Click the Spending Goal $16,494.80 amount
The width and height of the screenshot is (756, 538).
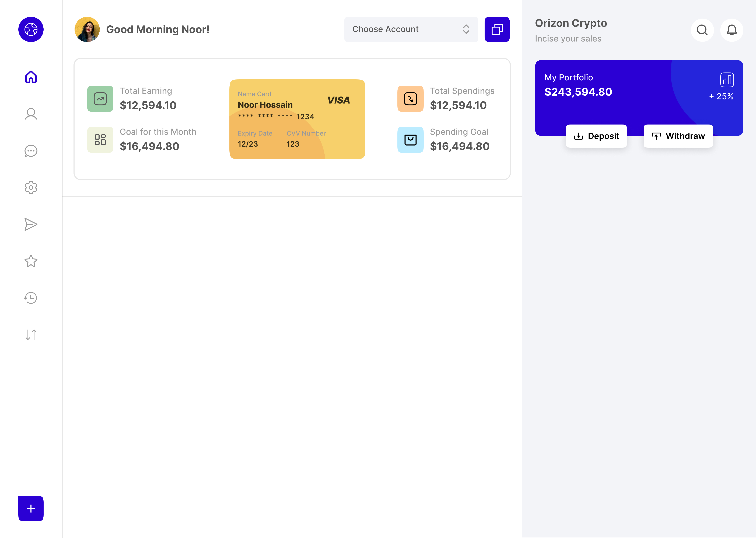pos(460,146)
